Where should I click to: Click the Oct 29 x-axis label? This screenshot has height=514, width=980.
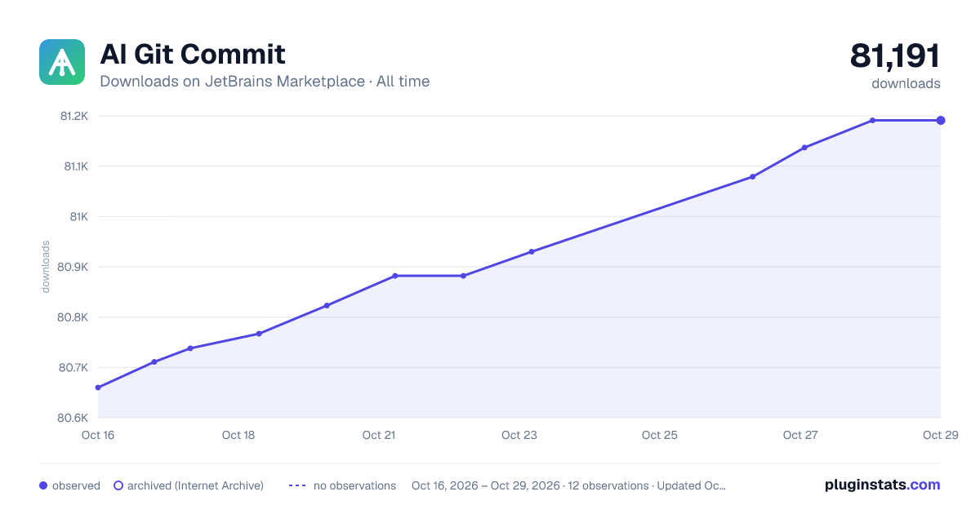pos(939,435)
